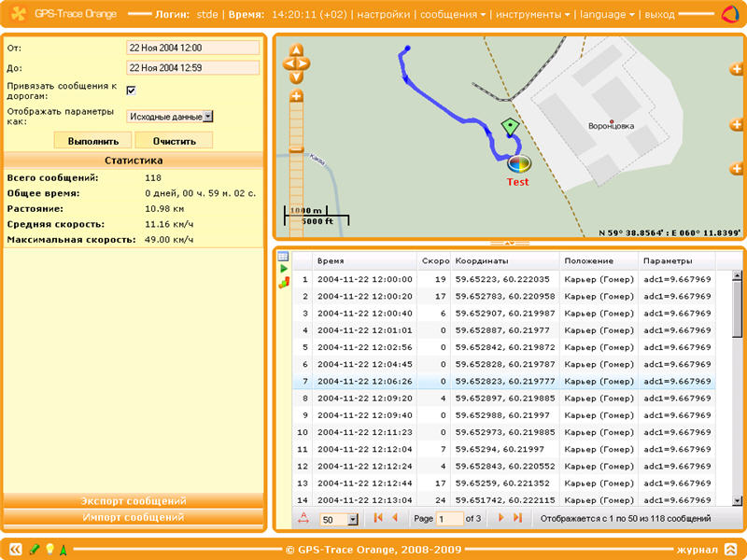747x560 pixels.
Task: Click выход to log out
Action: tap(659, 15)
